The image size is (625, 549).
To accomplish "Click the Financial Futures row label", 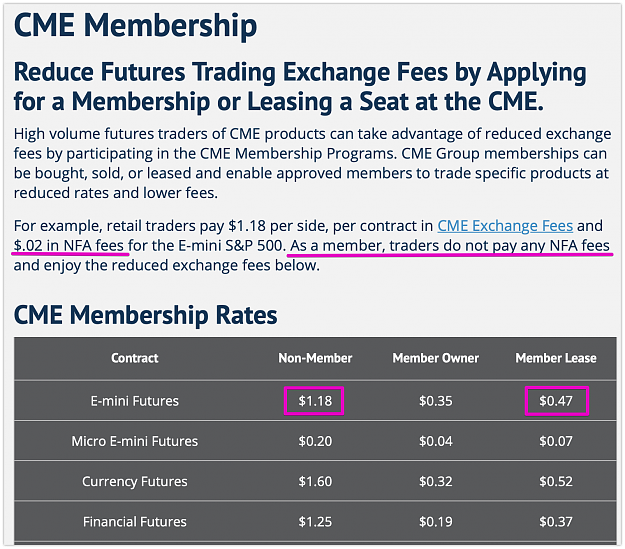I will pyautogui.click(x=135, y=522).
